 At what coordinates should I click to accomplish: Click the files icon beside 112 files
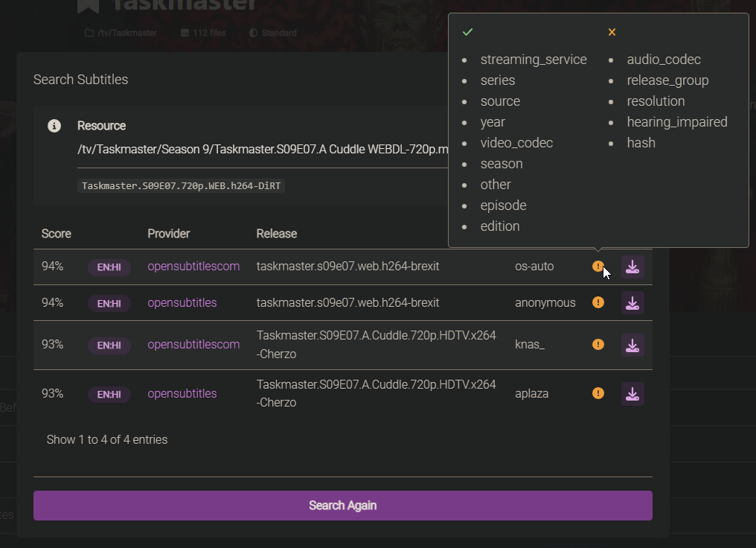point(185,33)
